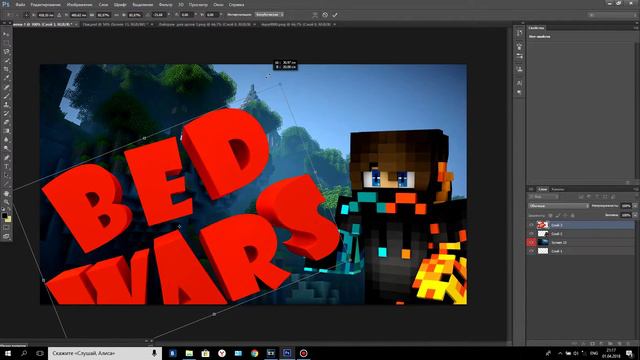Select the red BED WARS layer thumbnail
Screen dimensions: 640x360
click(542, 225)
